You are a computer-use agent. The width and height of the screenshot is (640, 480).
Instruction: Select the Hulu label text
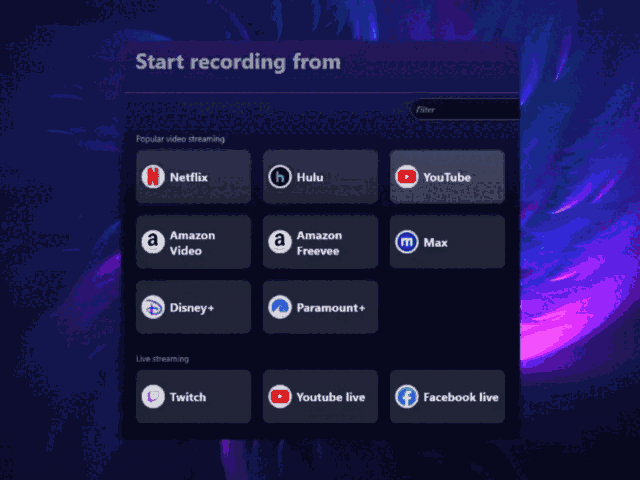tap(310, 177)
